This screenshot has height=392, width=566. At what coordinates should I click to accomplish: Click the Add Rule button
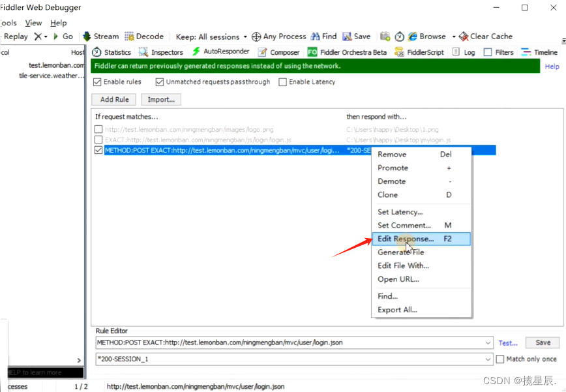tap(114, 100)
